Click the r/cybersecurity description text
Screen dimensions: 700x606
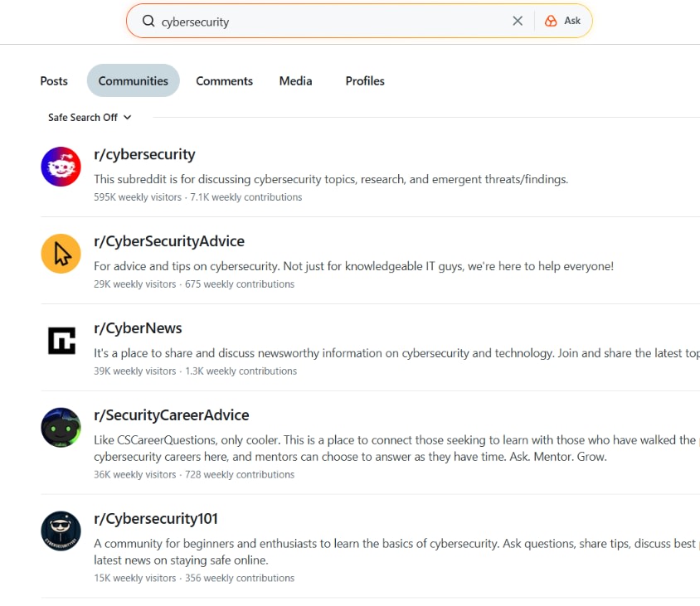[331, 179]
